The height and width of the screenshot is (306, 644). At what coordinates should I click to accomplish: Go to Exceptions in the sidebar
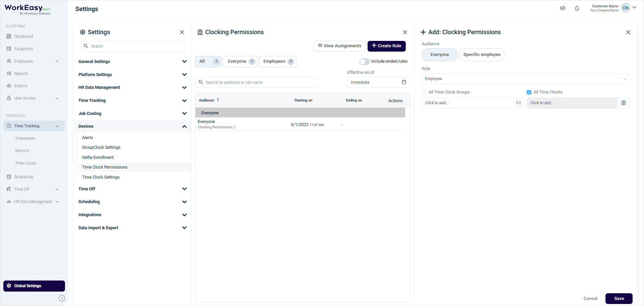click(x=23, y=49)
